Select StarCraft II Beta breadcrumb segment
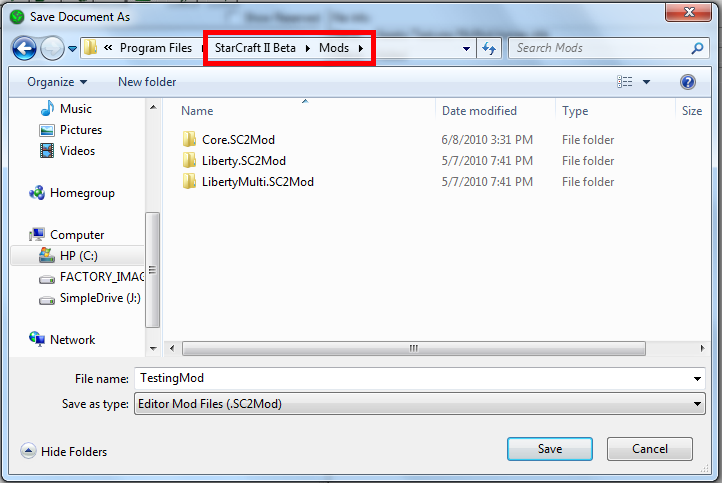This screenshot has width=722, height=483. (255, 48)
